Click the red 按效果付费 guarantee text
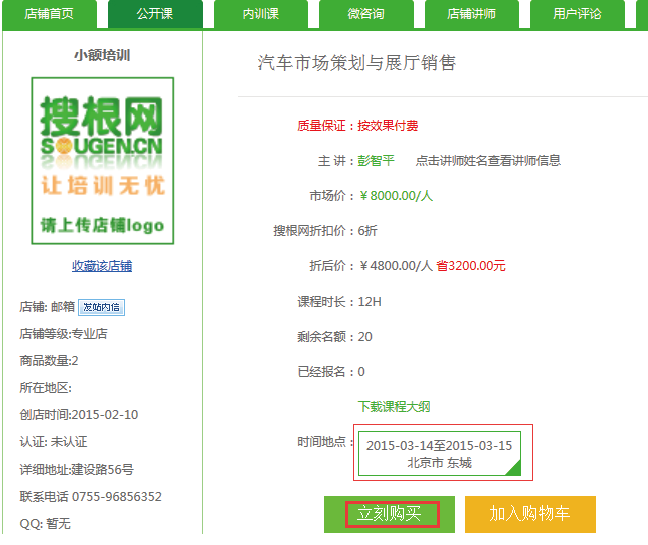Screen dimensions: 648x545 click(x=388, y=126)
